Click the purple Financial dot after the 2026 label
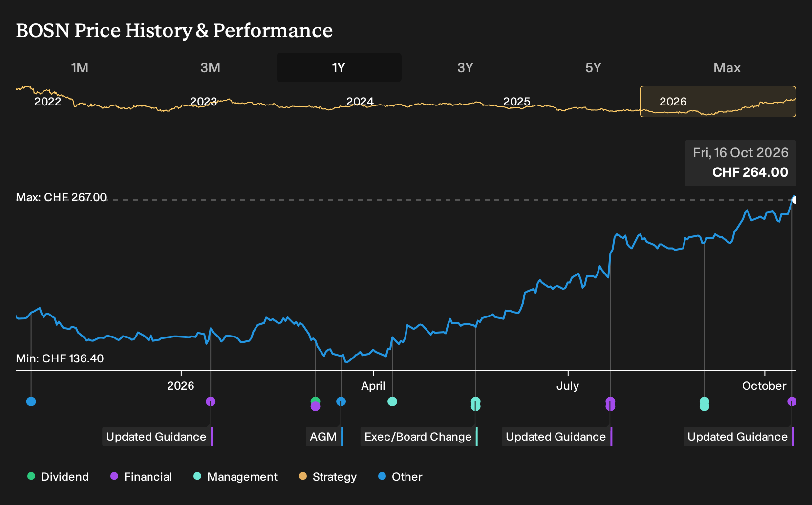 [x=211, y=401]
